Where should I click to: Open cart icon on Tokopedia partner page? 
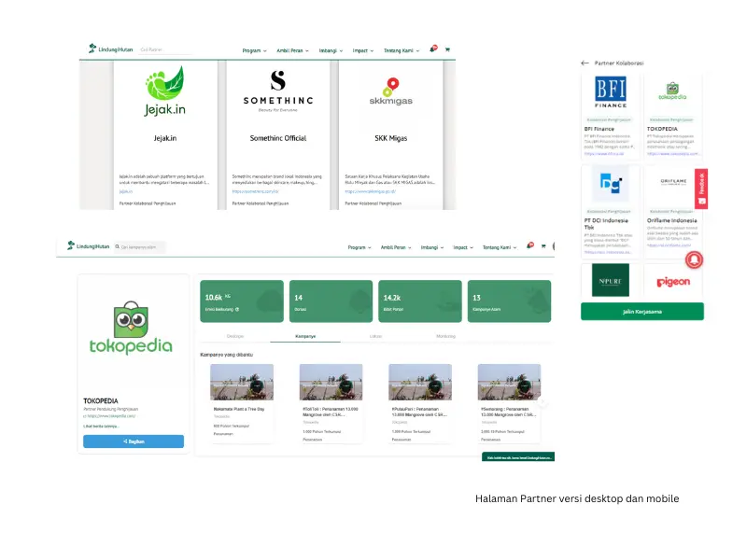coord(543,246)
